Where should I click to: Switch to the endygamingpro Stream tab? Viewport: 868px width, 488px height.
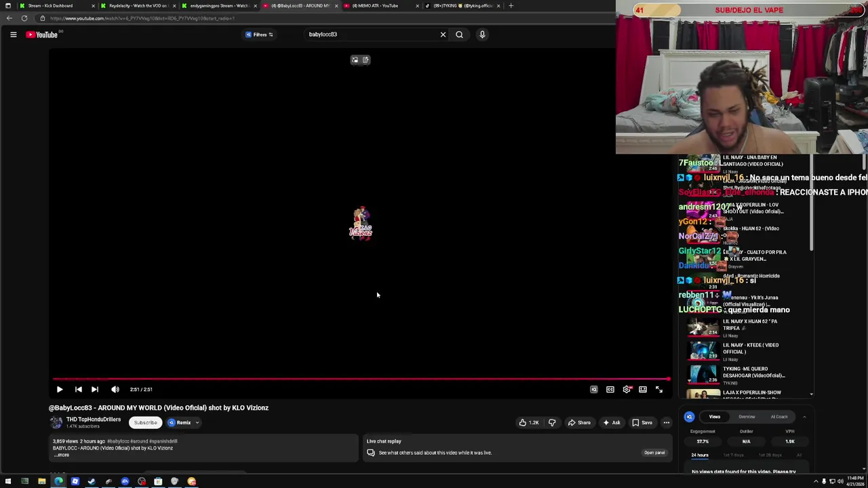(218, 5)
